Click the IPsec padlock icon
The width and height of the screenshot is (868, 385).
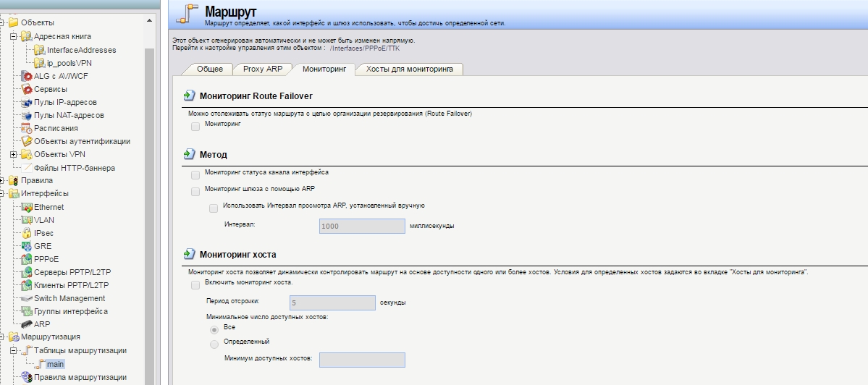[26, 234]
